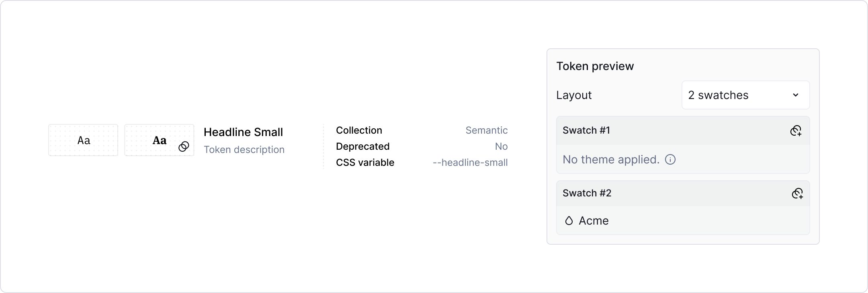Toggle the Acme theme chip
868x293 pixels.
[586, 221]
